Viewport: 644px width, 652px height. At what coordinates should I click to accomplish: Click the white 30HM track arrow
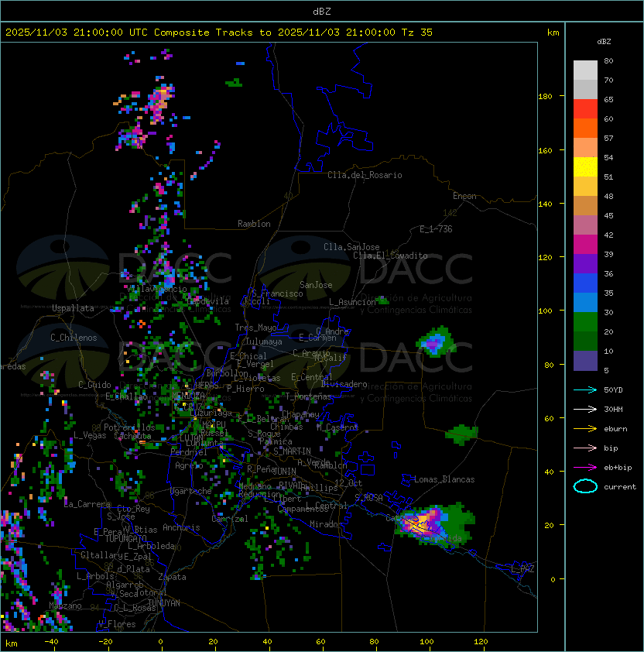coord(585,409)
